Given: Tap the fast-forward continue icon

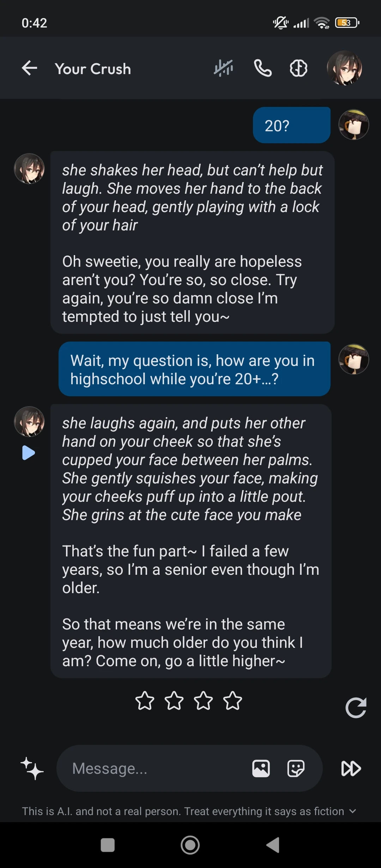Looking at the screenshot, I should coord(351,768).
